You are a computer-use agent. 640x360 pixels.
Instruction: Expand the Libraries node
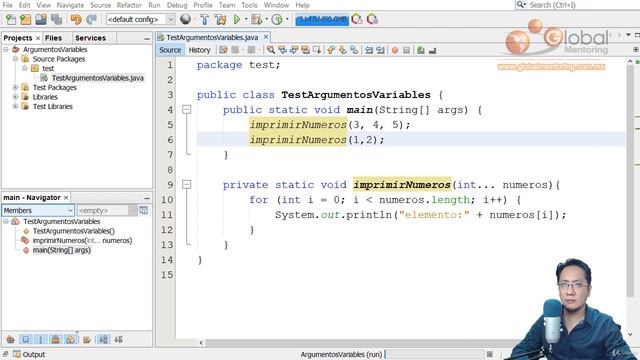pos(16,97)
